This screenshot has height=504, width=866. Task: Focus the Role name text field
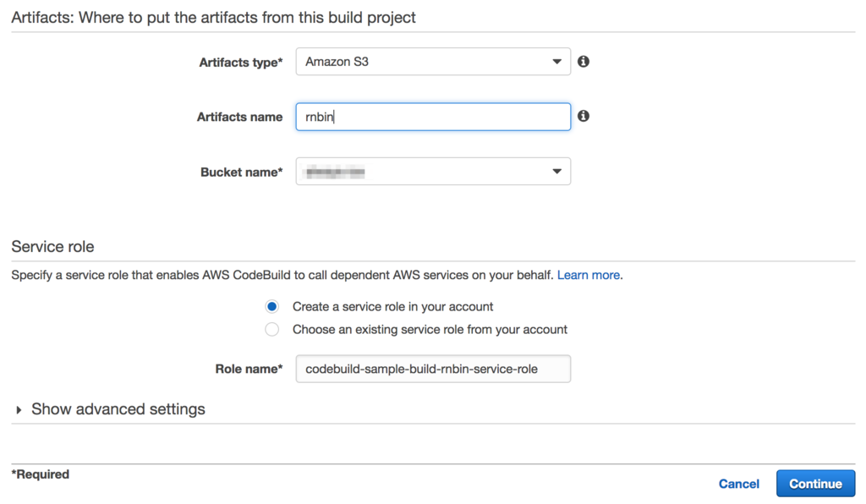pyautogui.click(x=433, y=369)
